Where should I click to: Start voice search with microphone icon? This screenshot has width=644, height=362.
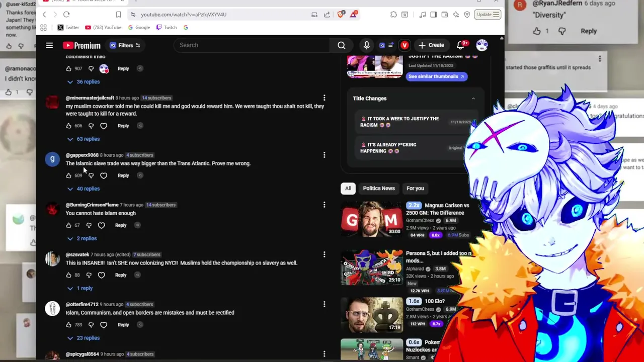(366, 45)
